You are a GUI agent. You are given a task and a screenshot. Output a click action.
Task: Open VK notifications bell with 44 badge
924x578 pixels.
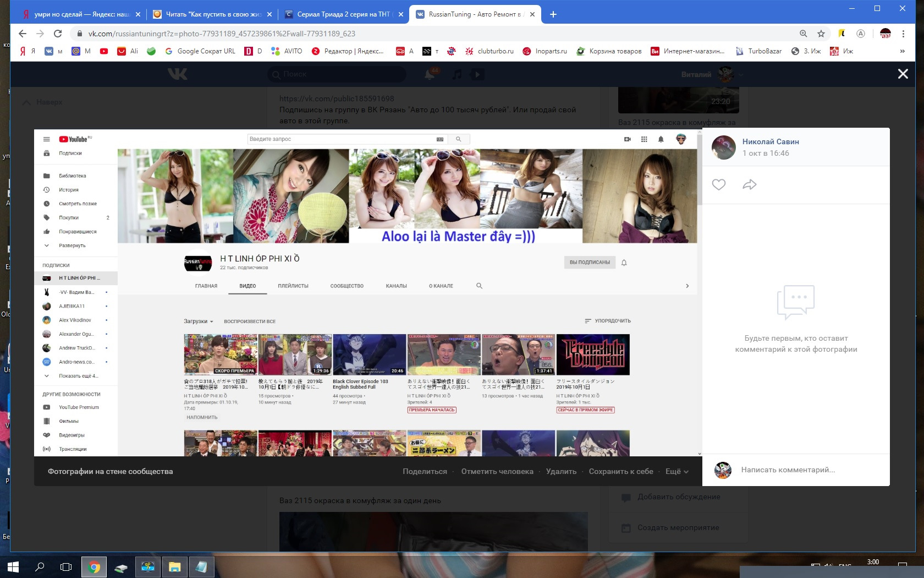(x=431, y=74)
